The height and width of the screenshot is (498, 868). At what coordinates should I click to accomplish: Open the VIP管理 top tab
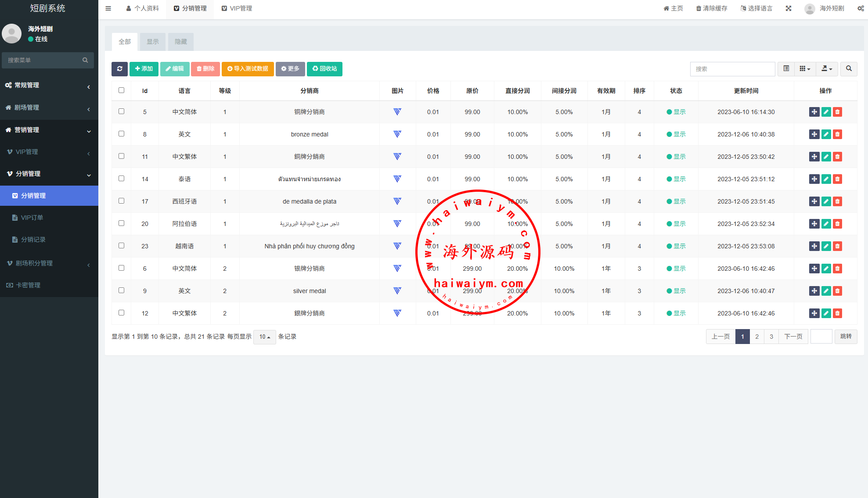coord(237,8)
